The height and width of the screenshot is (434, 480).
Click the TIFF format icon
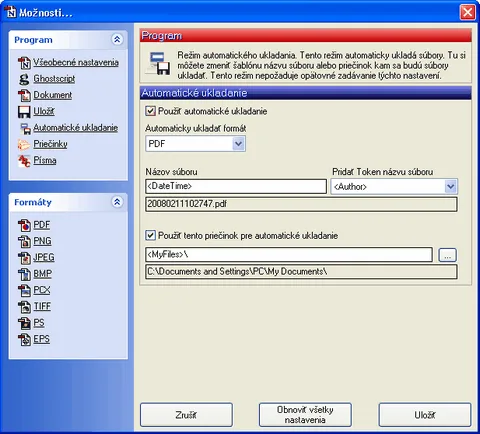24,307
